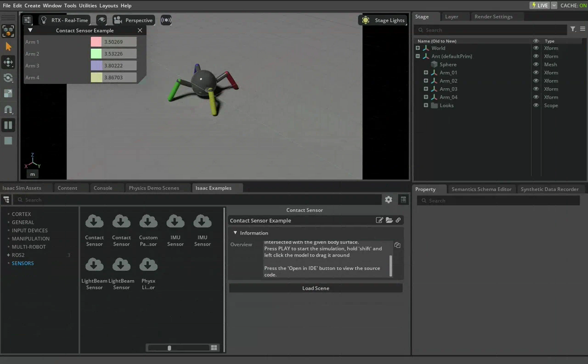Viewport: 588px width, 364px height.
Task: Click the eye visibility icon in viewport toolbar
Action: point(102,20)
